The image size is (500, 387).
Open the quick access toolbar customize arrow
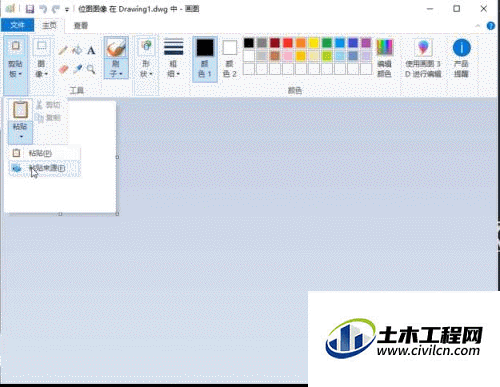coord(67,10)
